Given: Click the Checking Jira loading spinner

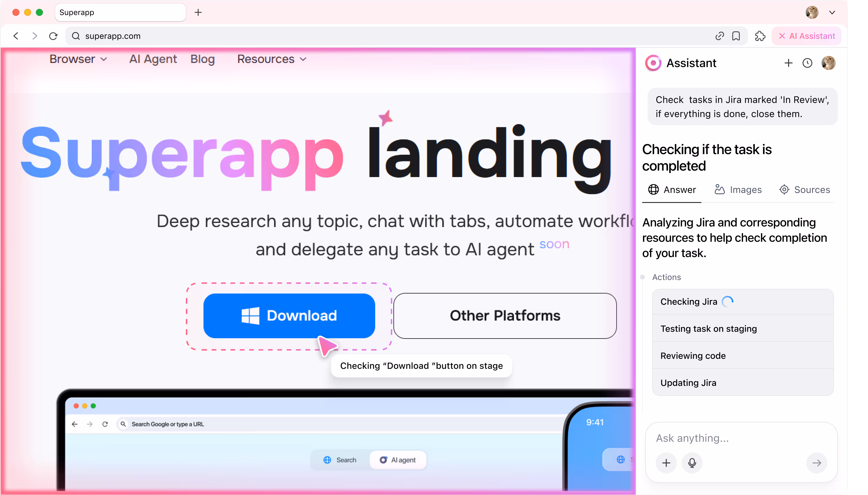Looking at the screenshot, I should (727, 301).
